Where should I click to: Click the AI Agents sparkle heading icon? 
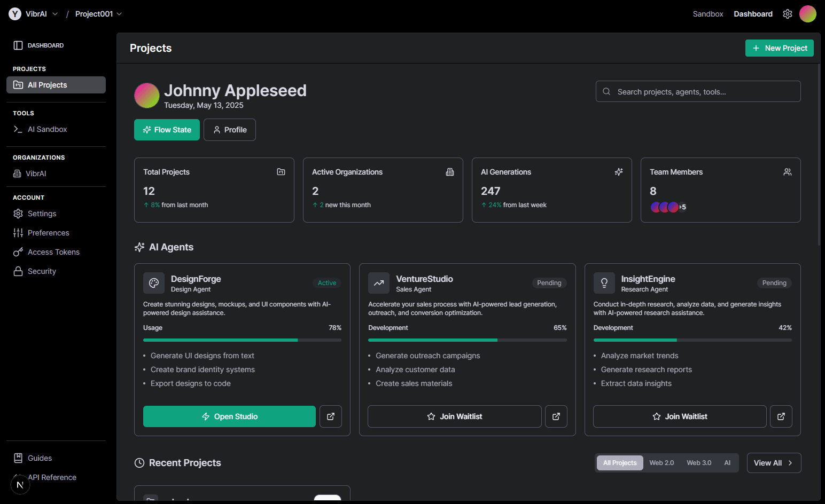coord(139,247)
